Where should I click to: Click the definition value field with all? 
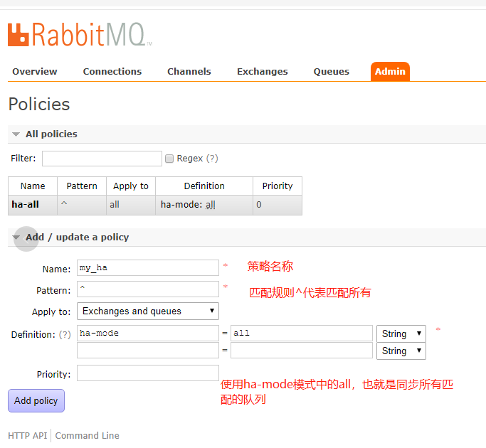tap(302, 333)
